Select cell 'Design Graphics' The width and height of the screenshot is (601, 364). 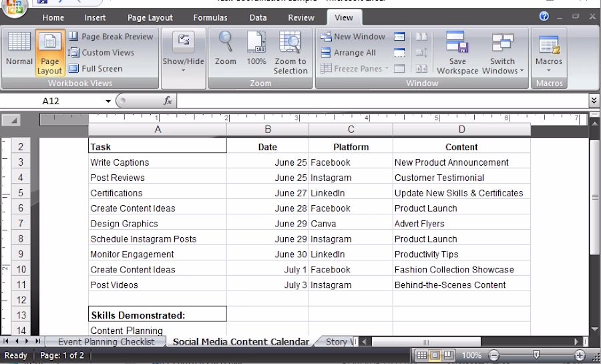[158, 223]
